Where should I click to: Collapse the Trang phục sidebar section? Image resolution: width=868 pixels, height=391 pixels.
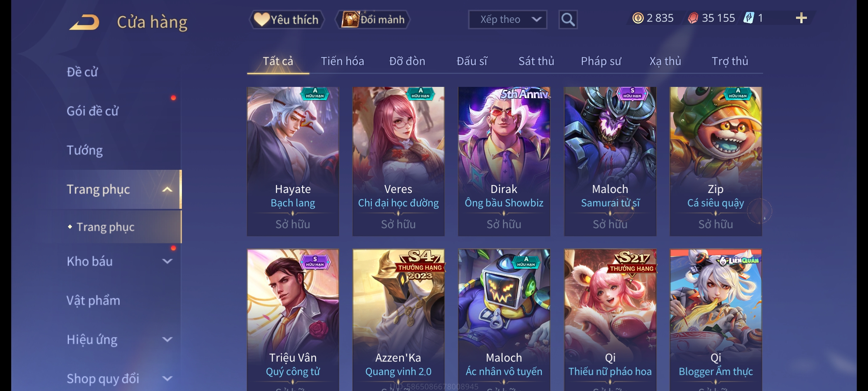coord(167,189)
